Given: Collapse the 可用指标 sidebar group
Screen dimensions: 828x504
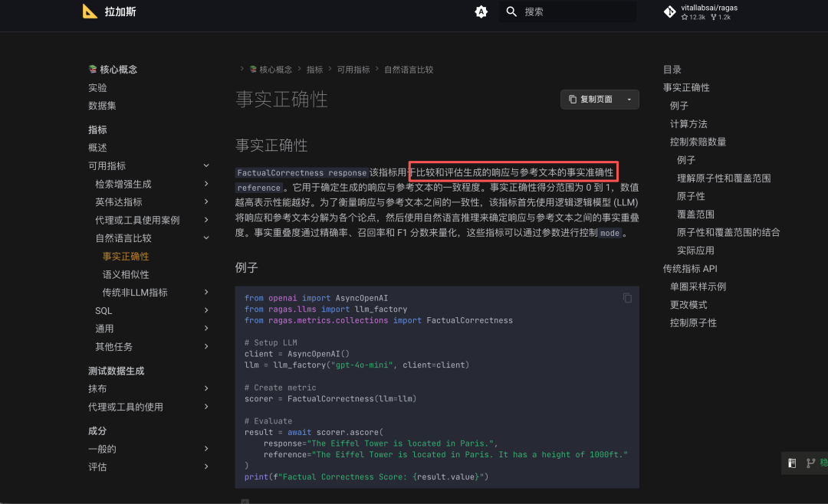Looking at the screenshot, I should click(206, 166).
